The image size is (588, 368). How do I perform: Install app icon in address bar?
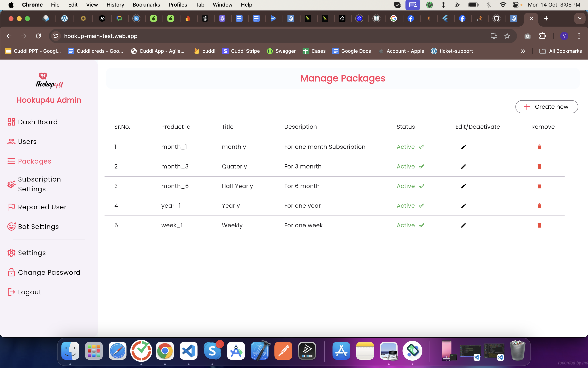494,36
